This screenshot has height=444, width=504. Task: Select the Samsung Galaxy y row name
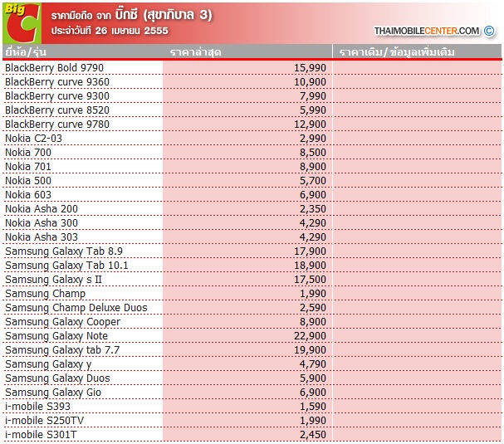click(48, 364)
